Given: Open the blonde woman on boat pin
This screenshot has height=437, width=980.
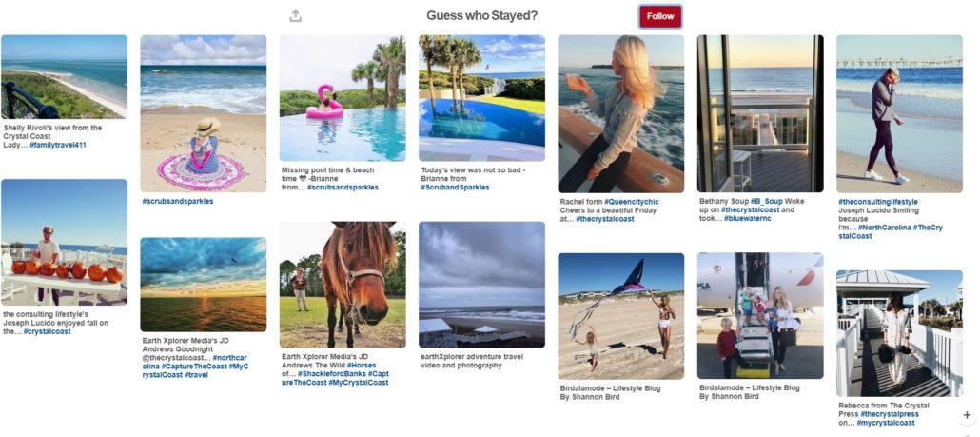Looking at the screenshot, I should pyautogui.click(x=620, y=114).
